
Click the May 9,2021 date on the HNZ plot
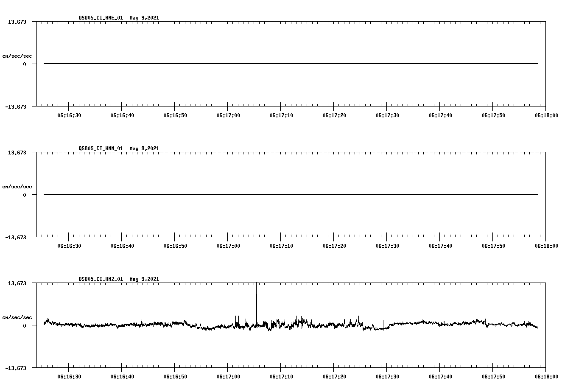[x=145, y=279]
